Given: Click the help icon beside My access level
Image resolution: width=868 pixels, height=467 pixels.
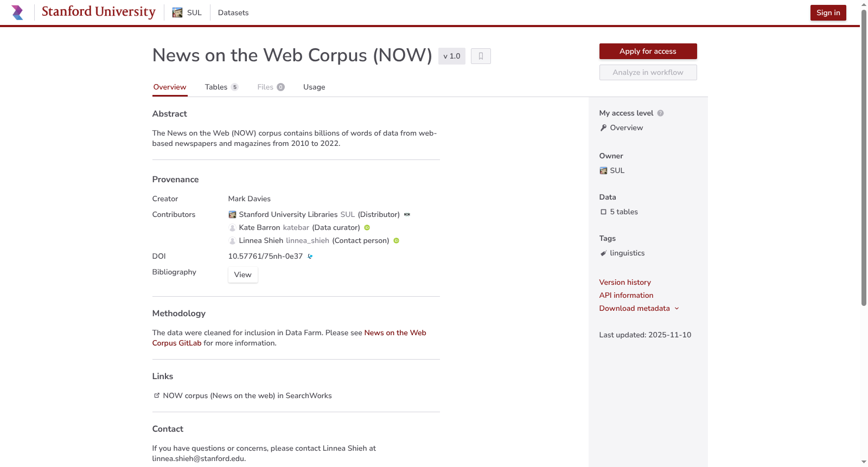Looking at the screenshot, I should click(x=660, y=113).
